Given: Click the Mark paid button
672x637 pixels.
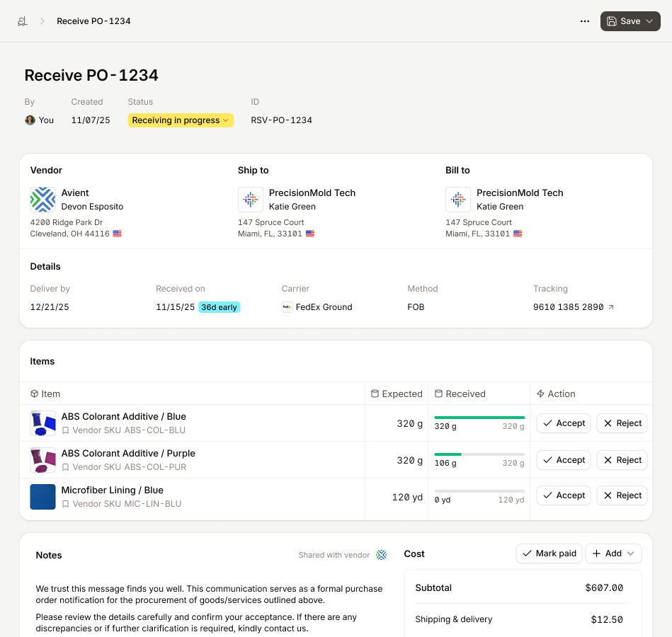Looking at the screenshot, I should 549,553.
